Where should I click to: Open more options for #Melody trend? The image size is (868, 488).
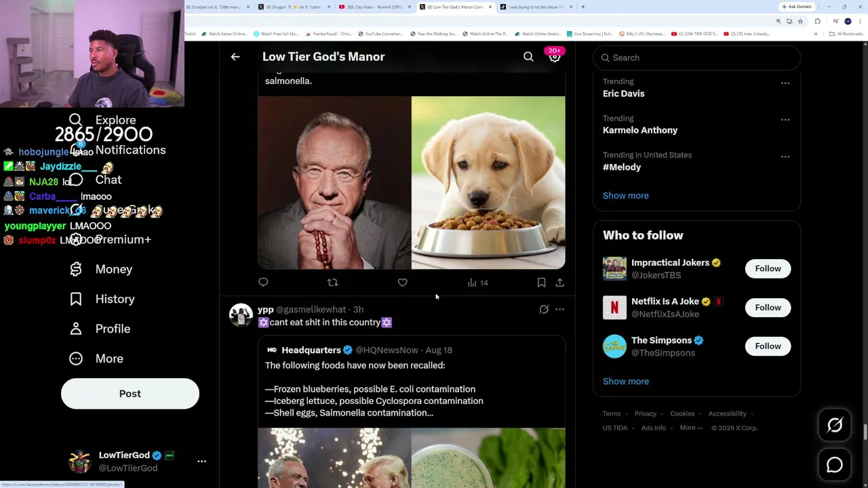click(785, 157)
